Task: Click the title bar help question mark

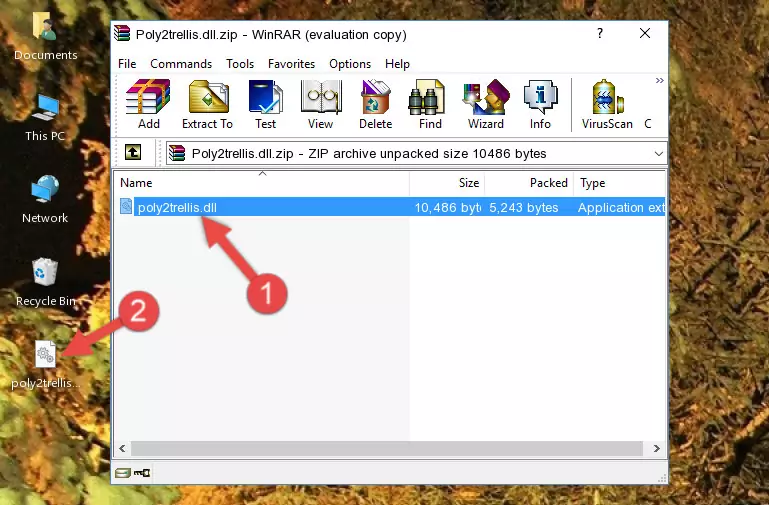Action: [599, 33]
